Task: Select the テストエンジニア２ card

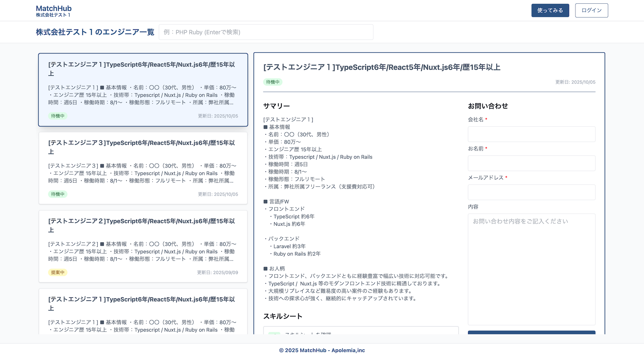Action: (x=143, y=247)
